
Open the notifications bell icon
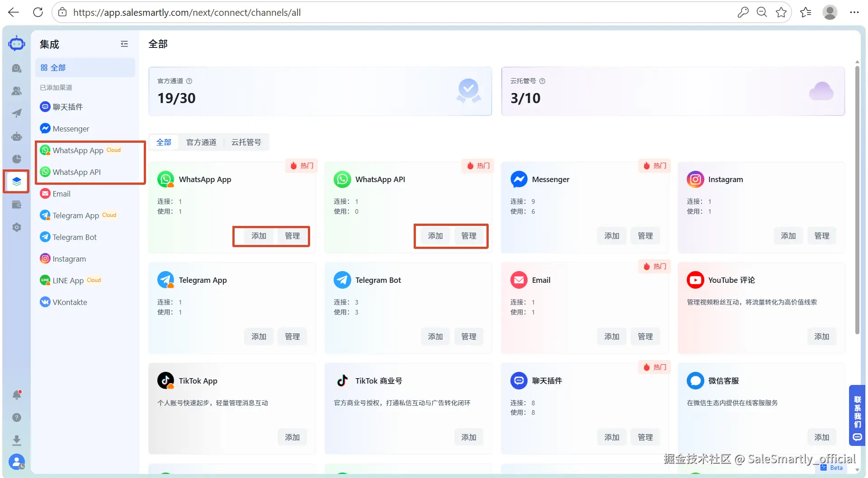[17, 395]
